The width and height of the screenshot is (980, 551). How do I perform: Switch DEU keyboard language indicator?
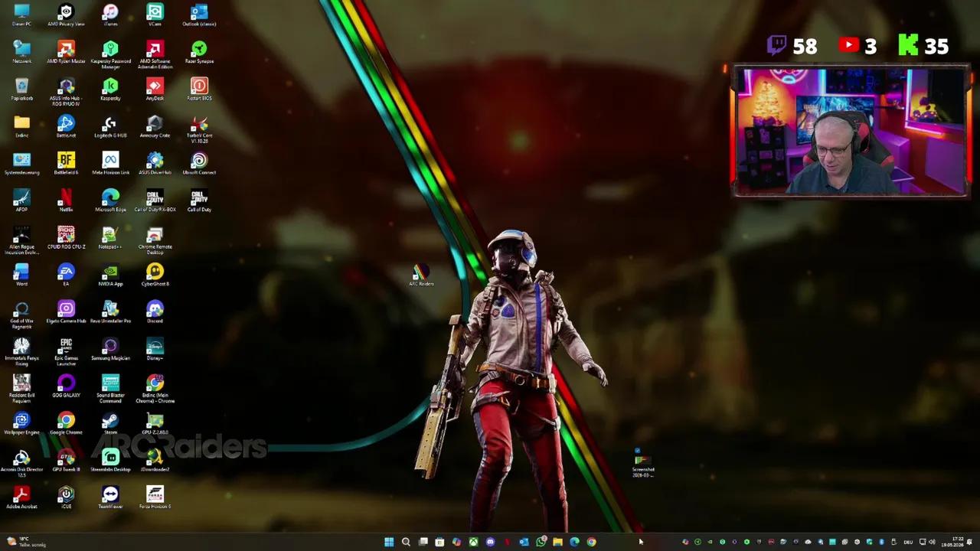coord(908,542)
